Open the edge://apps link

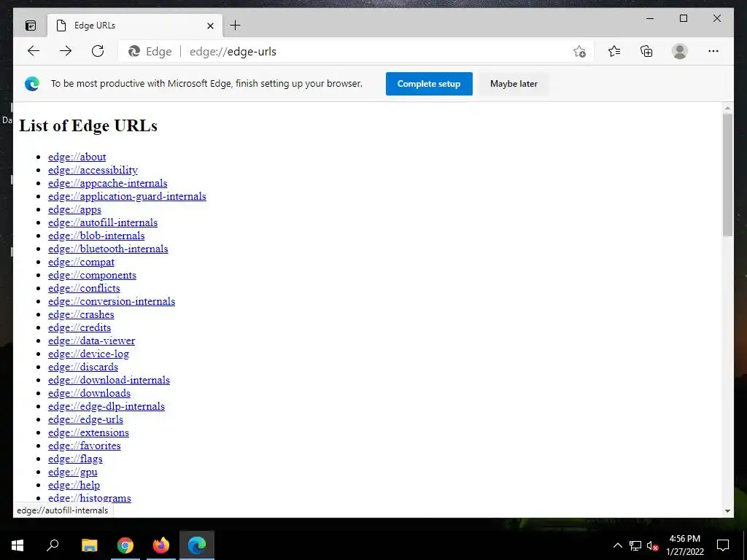click(75, 209)
